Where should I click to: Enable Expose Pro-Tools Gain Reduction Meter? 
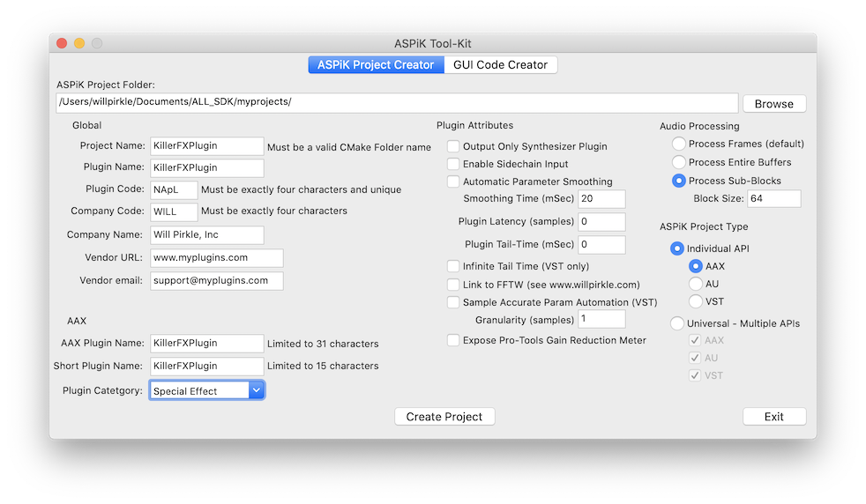coord(453,340)
